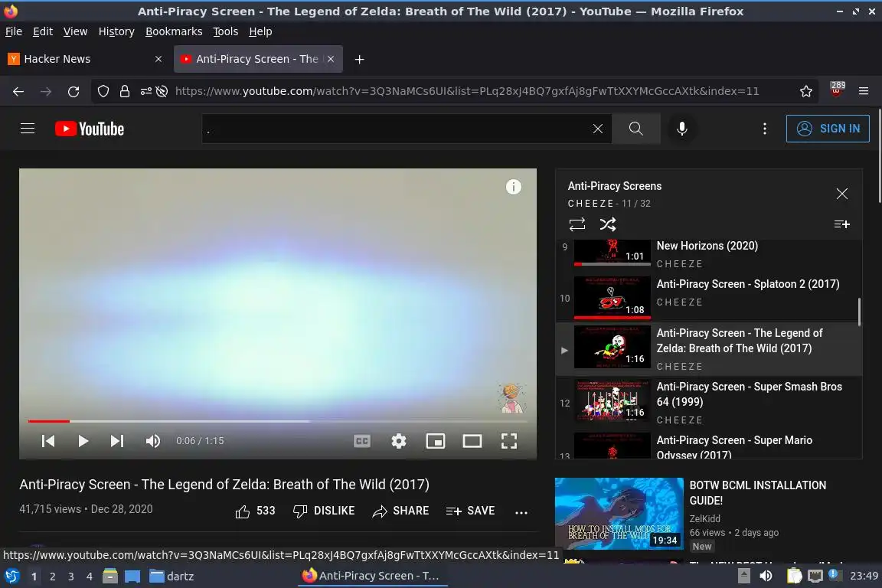Open Firefox Help menu
The width and height of the screenshot is (882, 588).
(x=260, y=31)
